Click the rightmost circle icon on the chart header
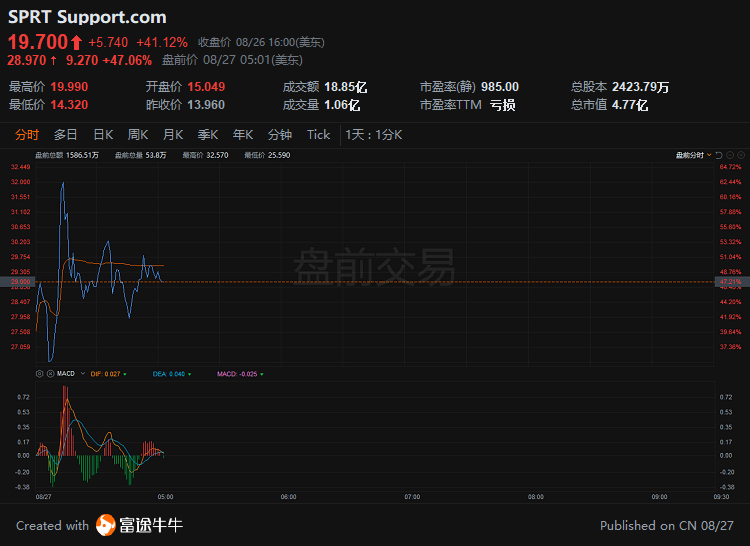The height and width of the screenshot is (546, 750). click(x=741, y=155)
